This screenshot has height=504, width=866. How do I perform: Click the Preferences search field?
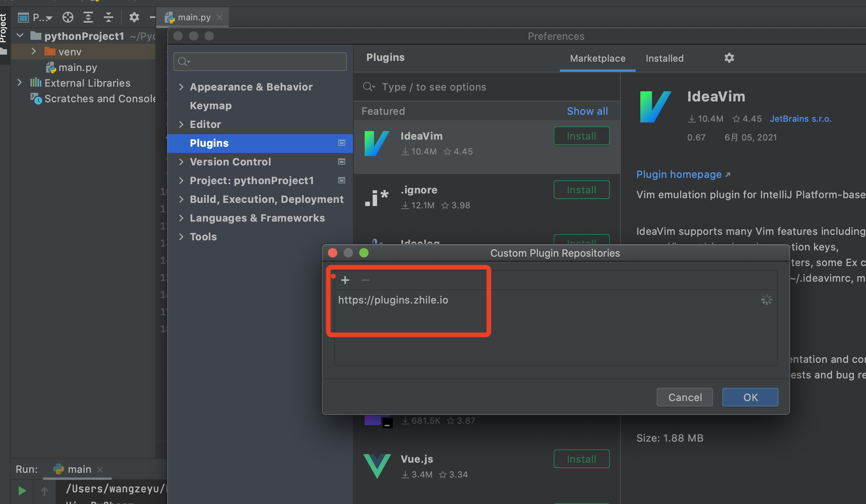(x=260, y=62)
